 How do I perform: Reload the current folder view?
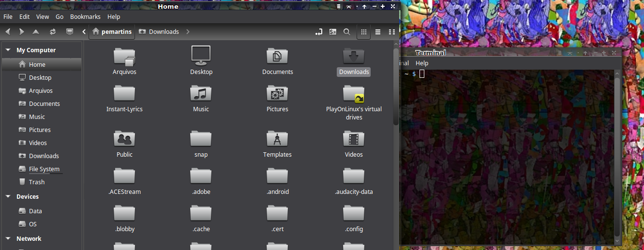pyautogui.click(x=52, y=32)
